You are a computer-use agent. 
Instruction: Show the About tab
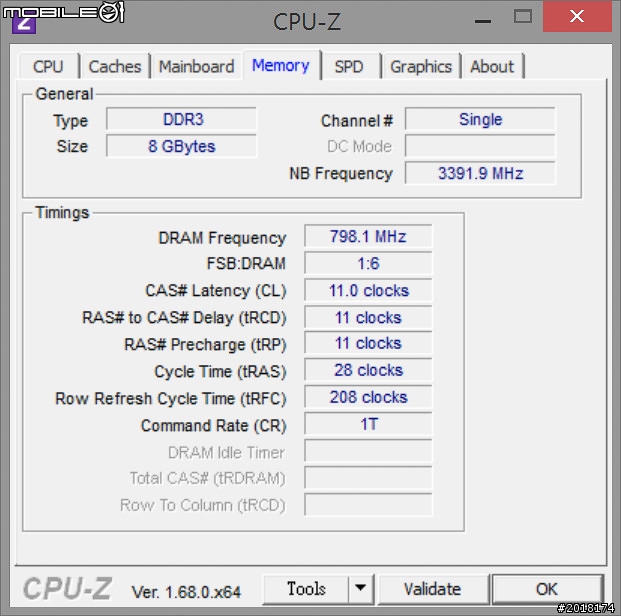(x=492, y=66)
